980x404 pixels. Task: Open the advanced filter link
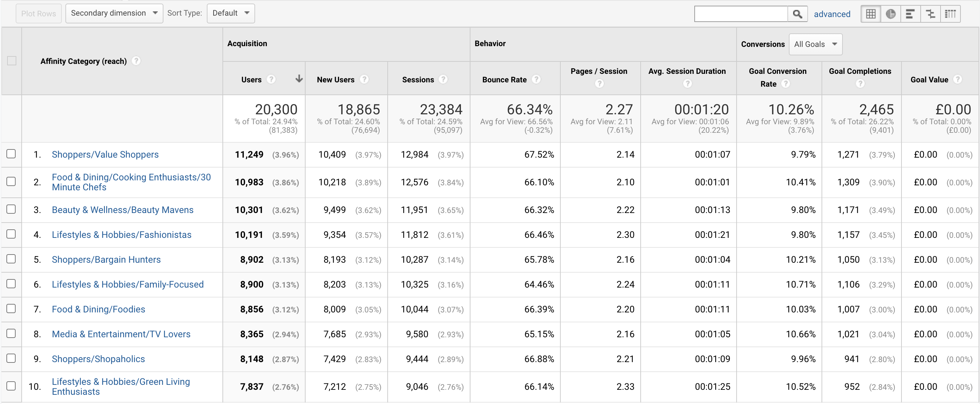(831, 14)
